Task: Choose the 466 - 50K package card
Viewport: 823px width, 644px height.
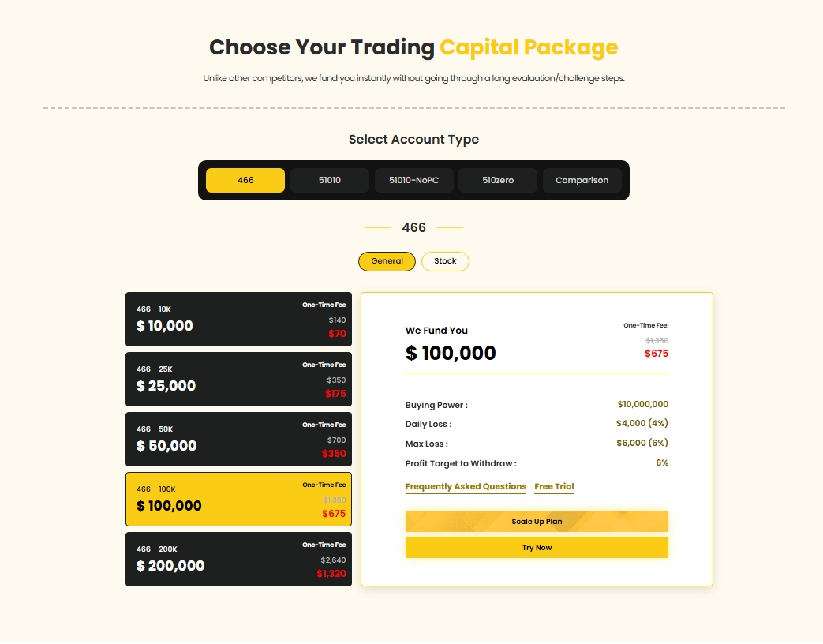Action: (x=238, y=439)
